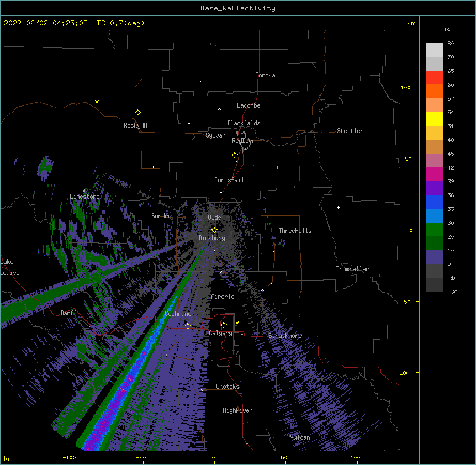Viewport: 476px width, 465px height.
Task: Click the Banff town label
Action: tap(68, 313)
